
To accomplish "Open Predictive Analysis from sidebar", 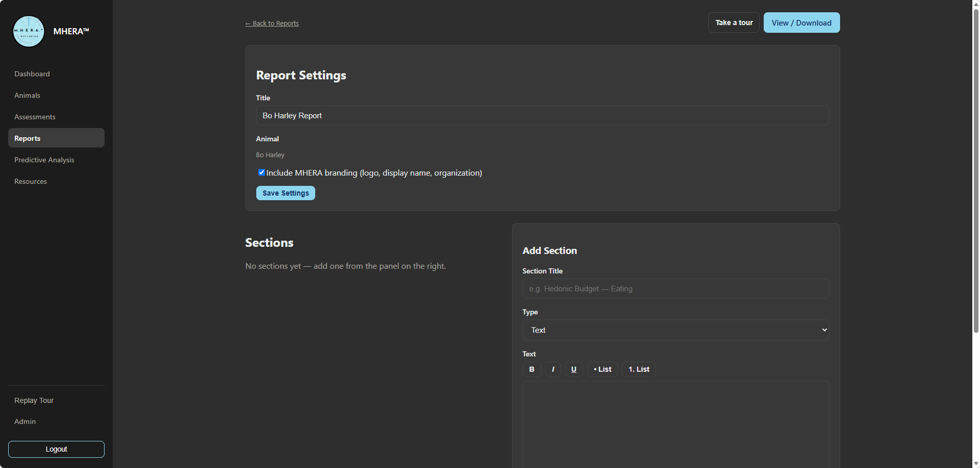I will 56,160.
